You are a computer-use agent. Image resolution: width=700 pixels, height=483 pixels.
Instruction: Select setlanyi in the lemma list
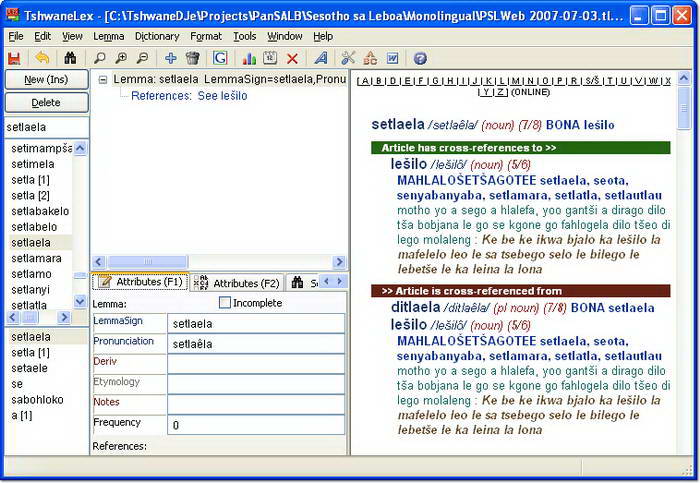30,290
